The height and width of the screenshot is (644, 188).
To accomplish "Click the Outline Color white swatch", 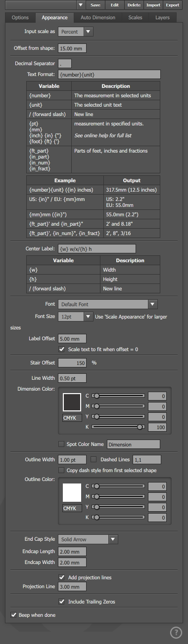I will pyautogui.click(x=72, y=493).
